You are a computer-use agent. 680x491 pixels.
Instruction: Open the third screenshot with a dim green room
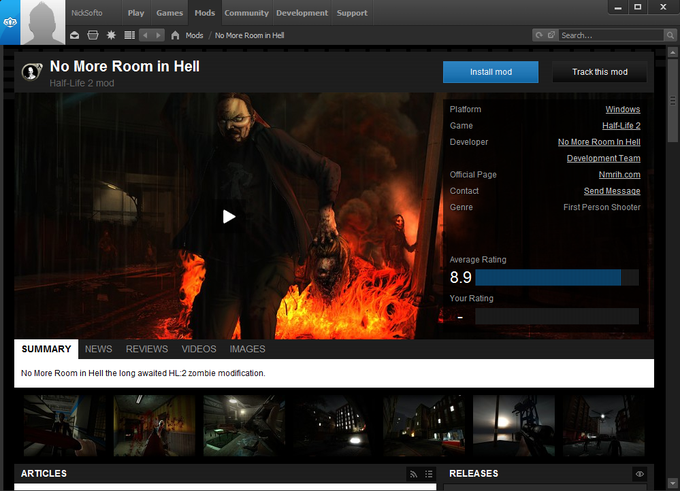(x=244, y=426)
